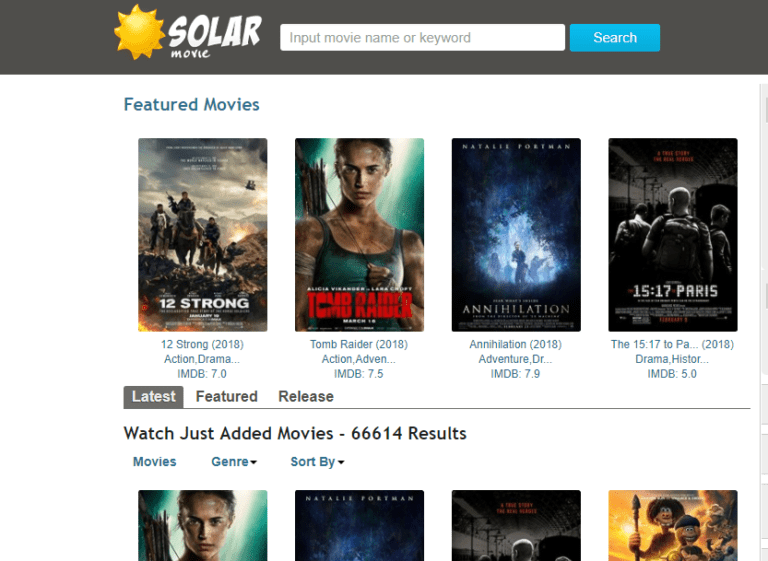The width and height of the screenshot is (768, 561).
Task: Click genre text Adventure,Dr... under Annihilation
Action: click(x=515, y=359)
